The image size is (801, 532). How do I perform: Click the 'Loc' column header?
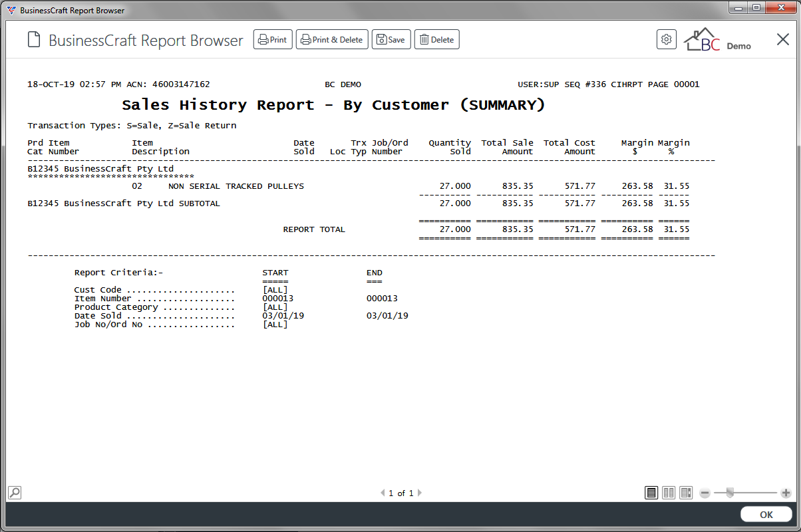point(337,152)
